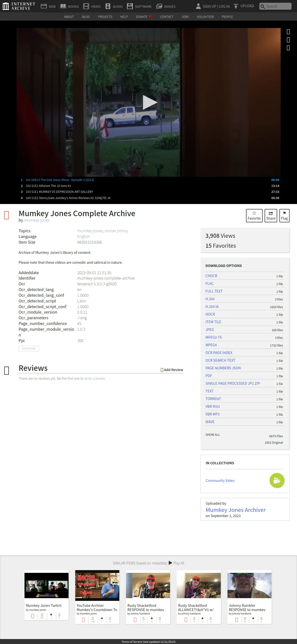Flag this item
This screenshot has height=644, width=297.
284,215
